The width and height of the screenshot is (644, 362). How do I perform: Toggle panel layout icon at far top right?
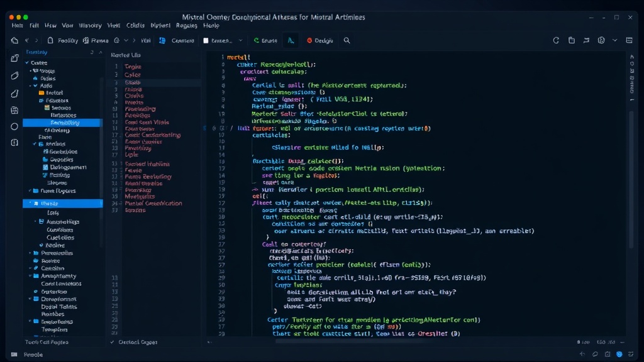point(629,40)
